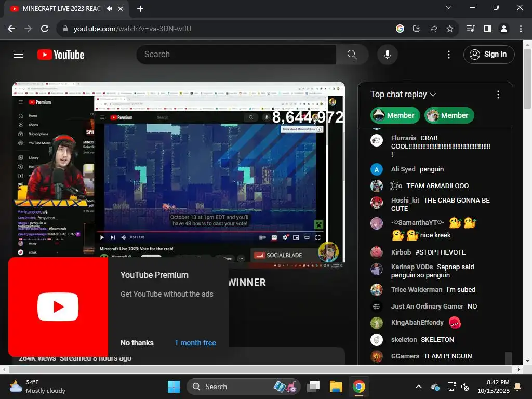Reload the page
The height and width of the screenshot is (399, 532).
tap(45, 29)
